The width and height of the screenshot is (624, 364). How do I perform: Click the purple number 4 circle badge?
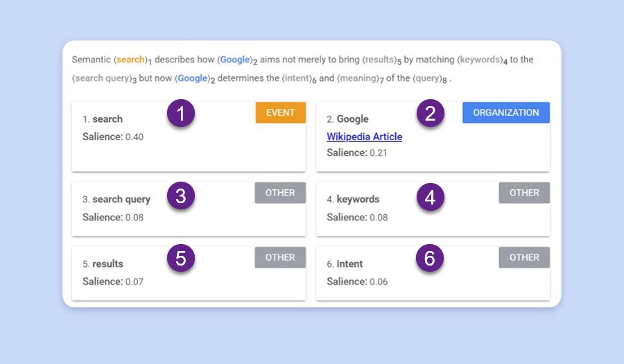tap(430, 198)
